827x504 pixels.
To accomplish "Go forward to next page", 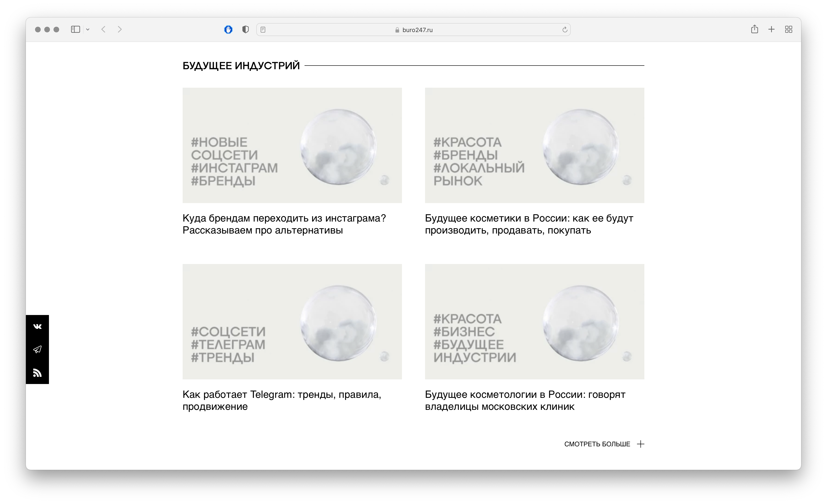I will click(120, 30).
